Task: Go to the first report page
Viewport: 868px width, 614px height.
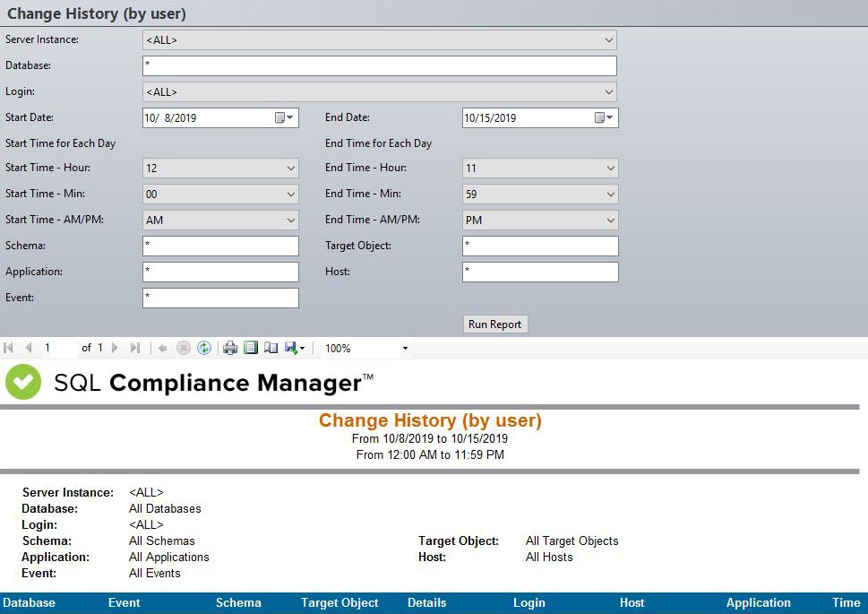Action: [x=9, y=348]
